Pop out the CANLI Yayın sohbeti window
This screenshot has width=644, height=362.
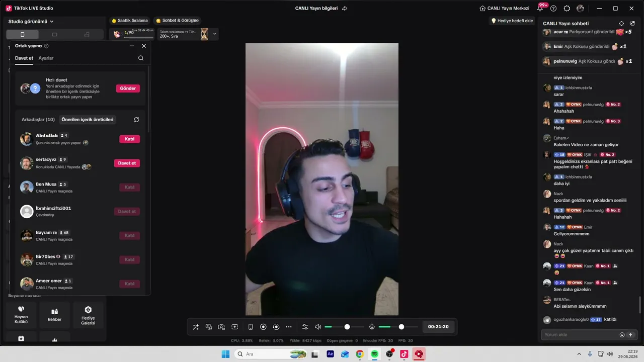coord(632,24)
